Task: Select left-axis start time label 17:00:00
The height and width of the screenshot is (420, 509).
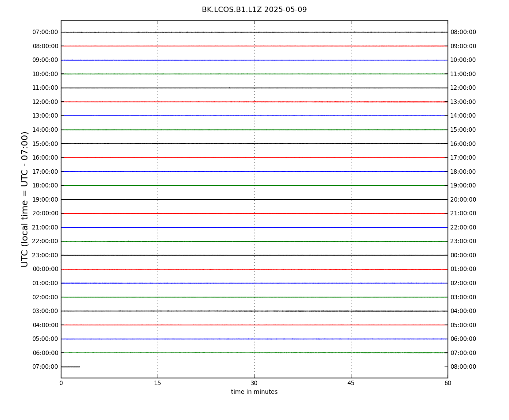Action: [x=45, y=172]
